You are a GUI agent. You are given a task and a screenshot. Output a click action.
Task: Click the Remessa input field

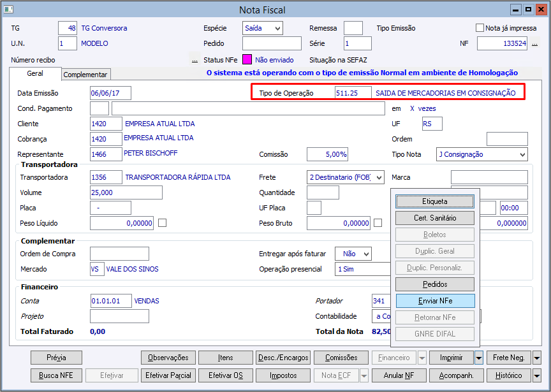point(353,28)
